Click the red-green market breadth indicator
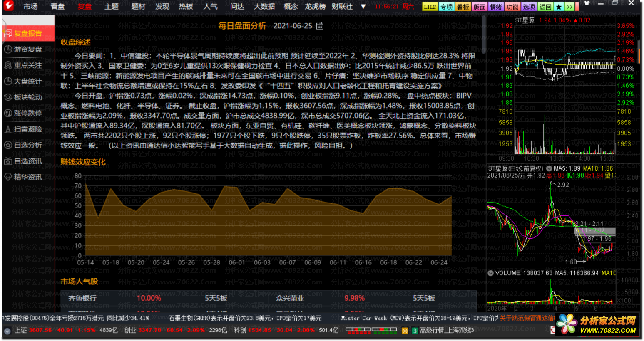The image size is (644, 341). (371, 331)
